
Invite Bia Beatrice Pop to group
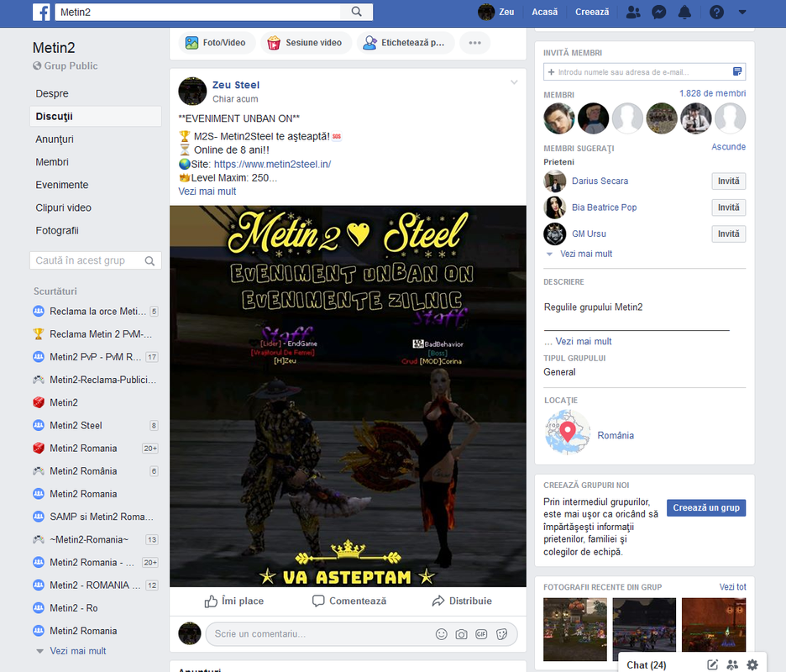pyautogui.click(x=728, y=207)
